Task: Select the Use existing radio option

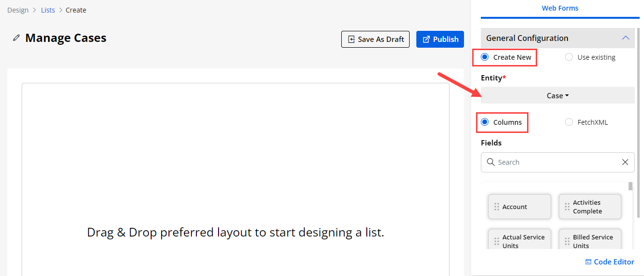Action: [x=569, y=57]
